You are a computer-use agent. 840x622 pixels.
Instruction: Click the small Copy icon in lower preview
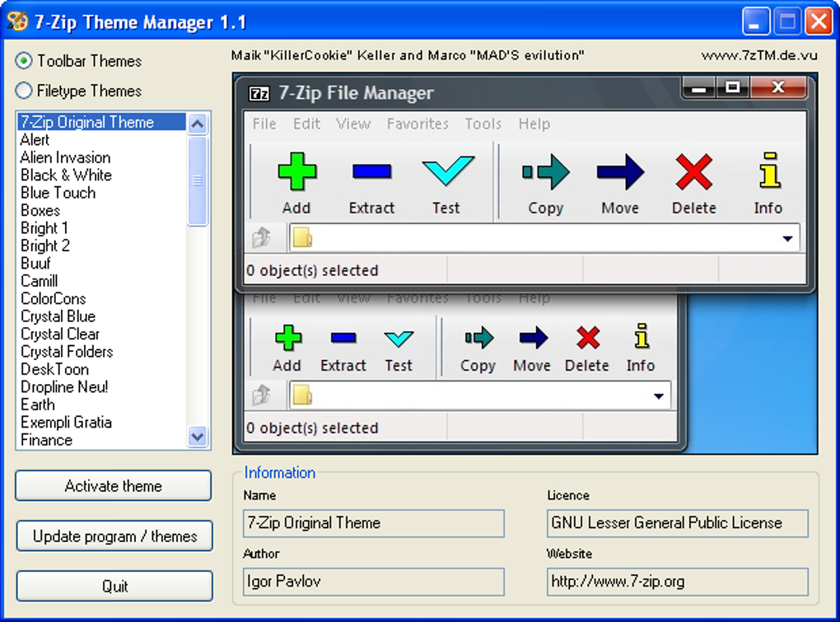coord(479,338)
